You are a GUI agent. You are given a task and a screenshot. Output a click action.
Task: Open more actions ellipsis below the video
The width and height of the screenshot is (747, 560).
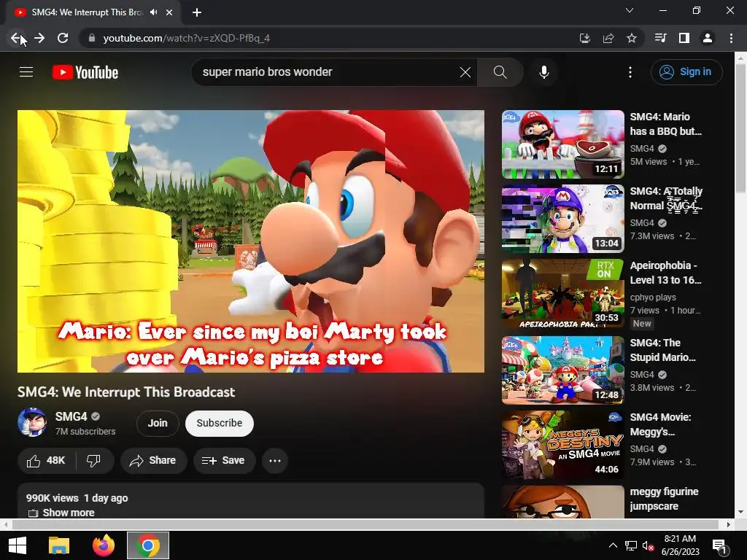275,461
